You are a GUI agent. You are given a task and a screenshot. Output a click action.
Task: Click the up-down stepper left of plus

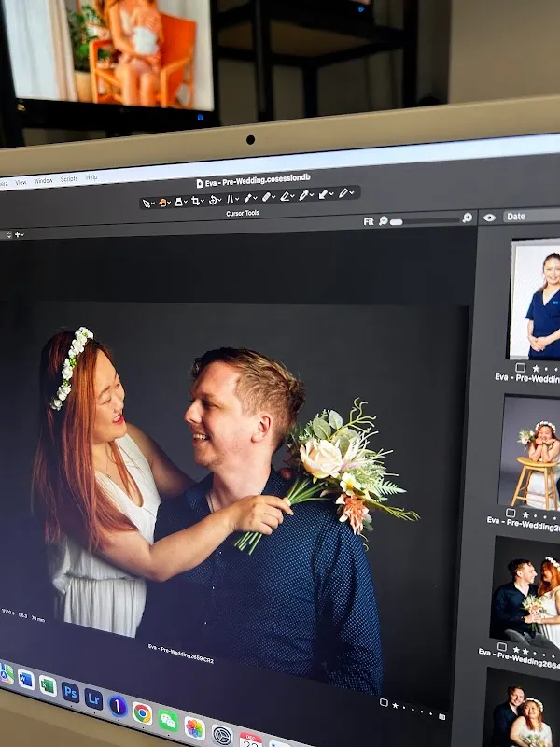coord(8,235)
